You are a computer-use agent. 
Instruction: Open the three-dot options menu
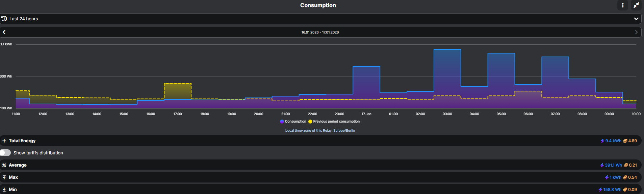(623, 5)
